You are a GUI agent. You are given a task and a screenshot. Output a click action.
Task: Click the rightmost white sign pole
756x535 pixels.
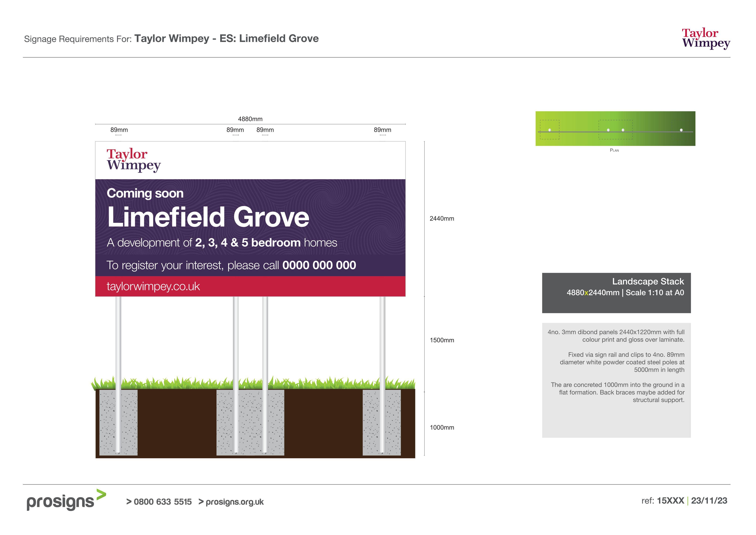pyautogui.click(x=382, y=375)
